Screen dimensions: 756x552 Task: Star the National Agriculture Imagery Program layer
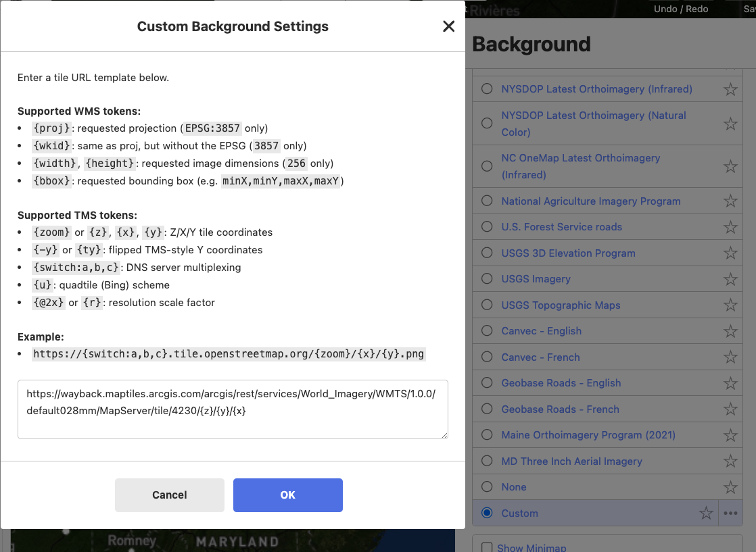730,201
